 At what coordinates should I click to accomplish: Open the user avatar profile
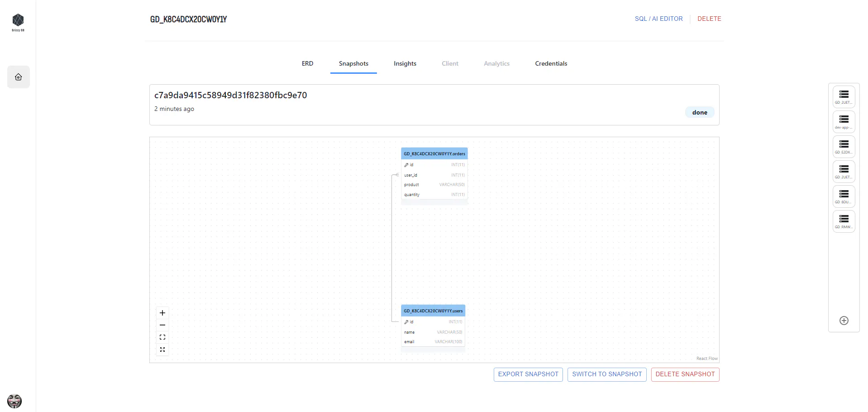(x=14, y=401)
